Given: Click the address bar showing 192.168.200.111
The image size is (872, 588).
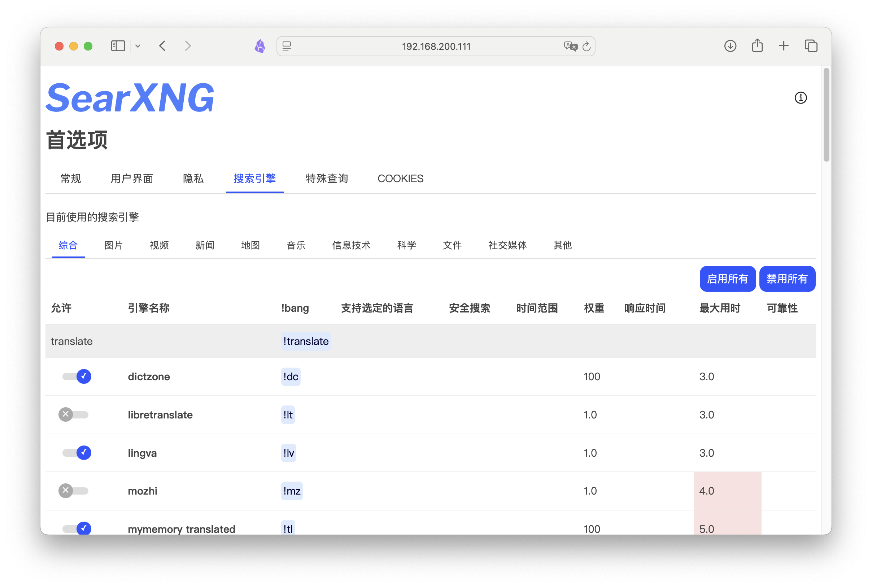Looking at the screenshot, I should coord(436,46).
